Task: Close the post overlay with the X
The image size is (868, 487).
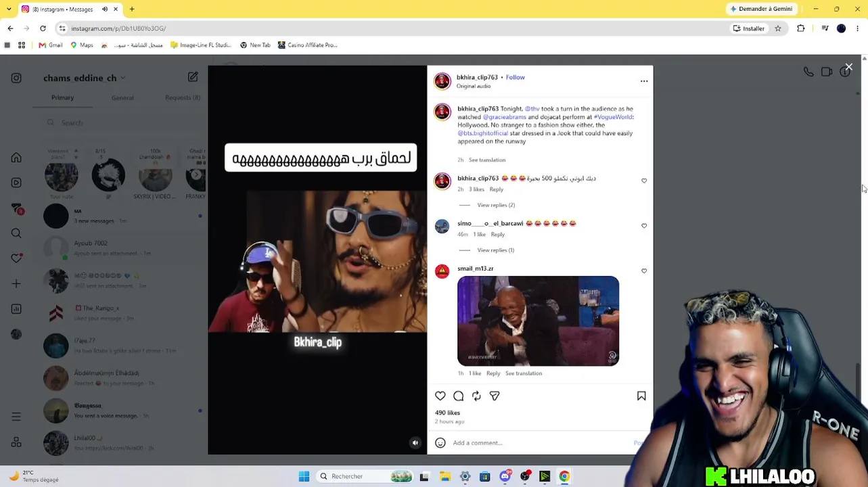Action: coord(848,68)
